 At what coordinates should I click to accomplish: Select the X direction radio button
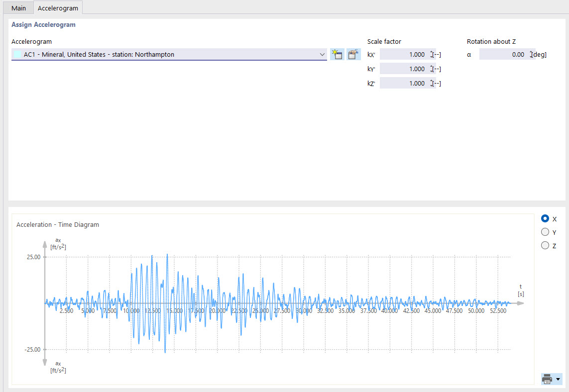coord(545,218)
